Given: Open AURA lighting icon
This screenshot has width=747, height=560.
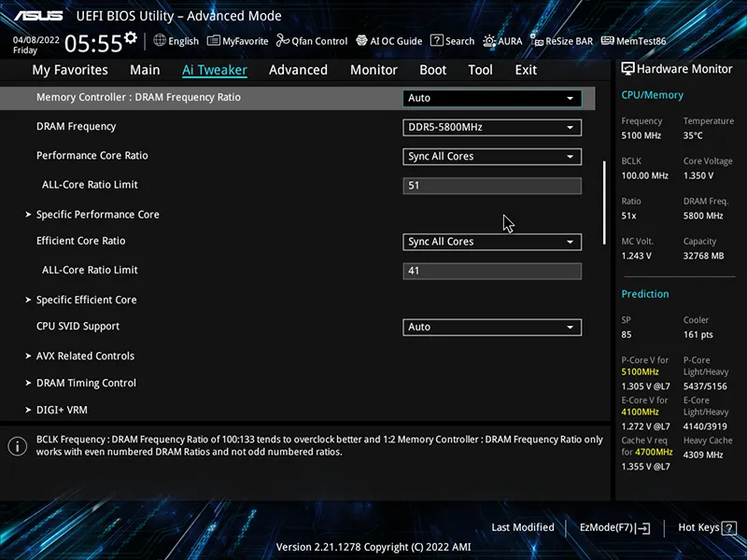Looking at the screenshot, I should pyautogui.click(x=489, y=41).
